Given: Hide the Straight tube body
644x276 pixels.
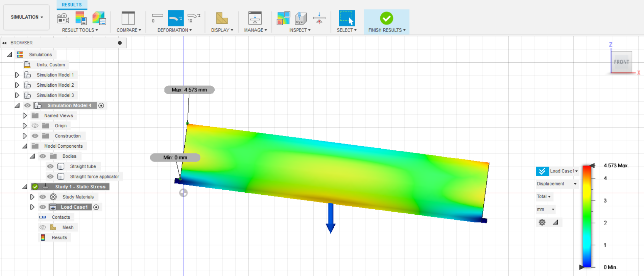Looking at the screenshot, I should 50,166.
